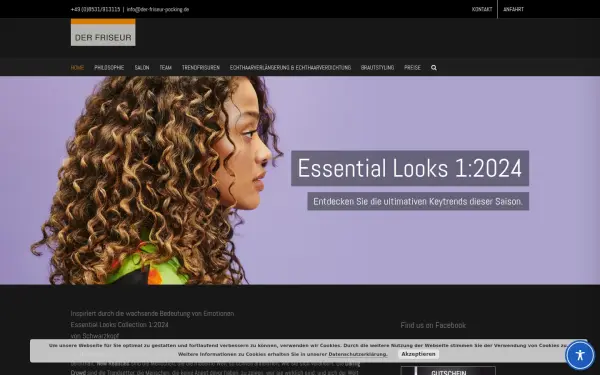Click the Kontakt link at top
Image resolution: width=600 pixels, height=375 pixels.
tap(482, 9)
